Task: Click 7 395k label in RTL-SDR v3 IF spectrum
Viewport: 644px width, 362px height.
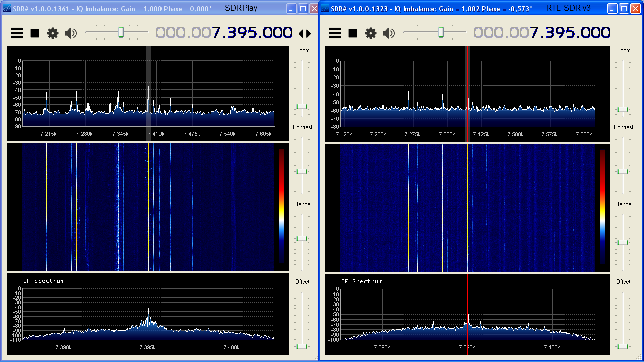Action: click(467, 347)
